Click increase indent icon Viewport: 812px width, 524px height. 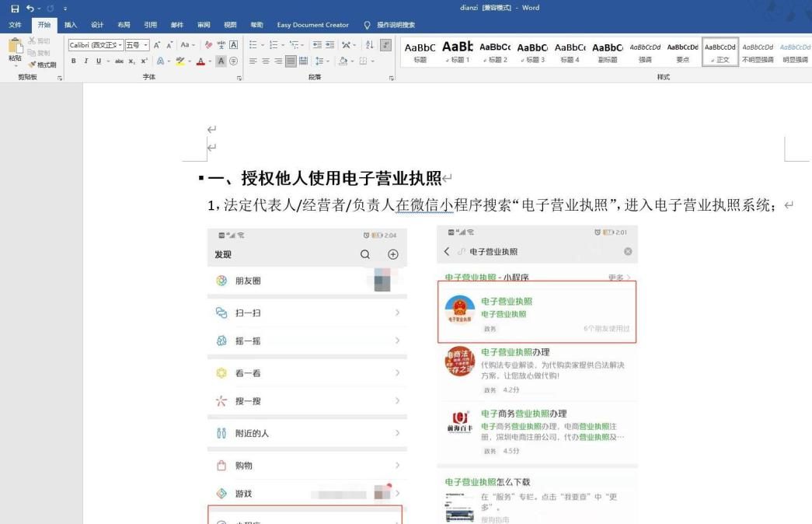click(x=330, y=45)
